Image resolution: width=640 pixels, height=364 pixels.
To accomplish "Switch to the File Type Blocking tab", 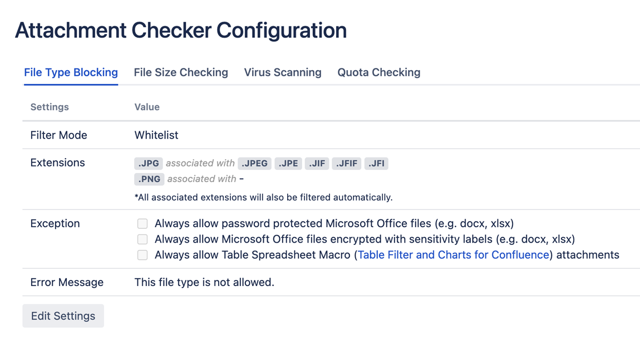I will tap(71, 72).
